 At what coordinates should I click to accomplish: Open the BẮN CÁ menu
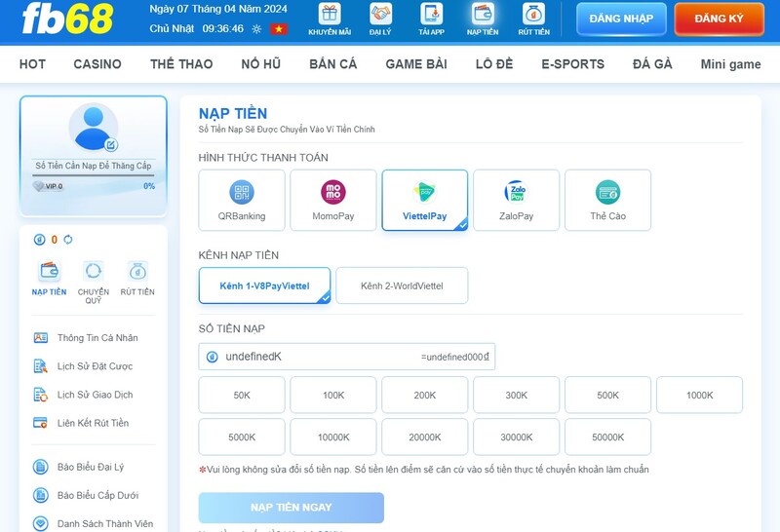(x=333, y=64)
